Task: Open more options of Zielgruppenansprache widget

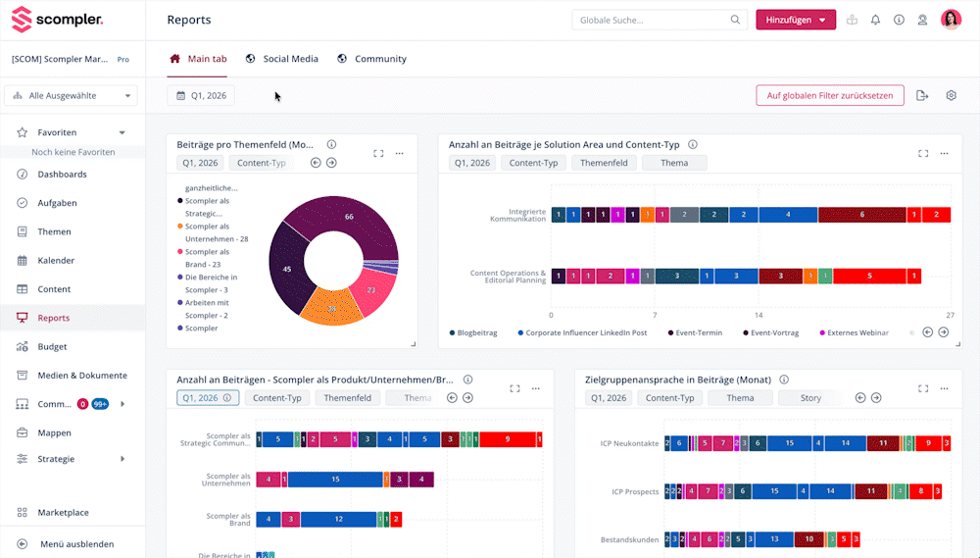Action: [x=945, y=388]
